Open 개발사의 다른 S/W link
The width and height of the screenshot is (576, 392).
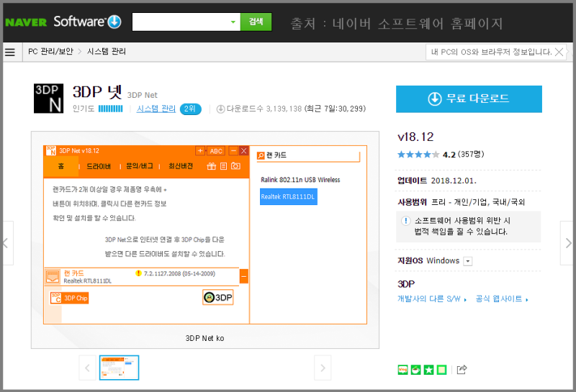coord(432,299)
